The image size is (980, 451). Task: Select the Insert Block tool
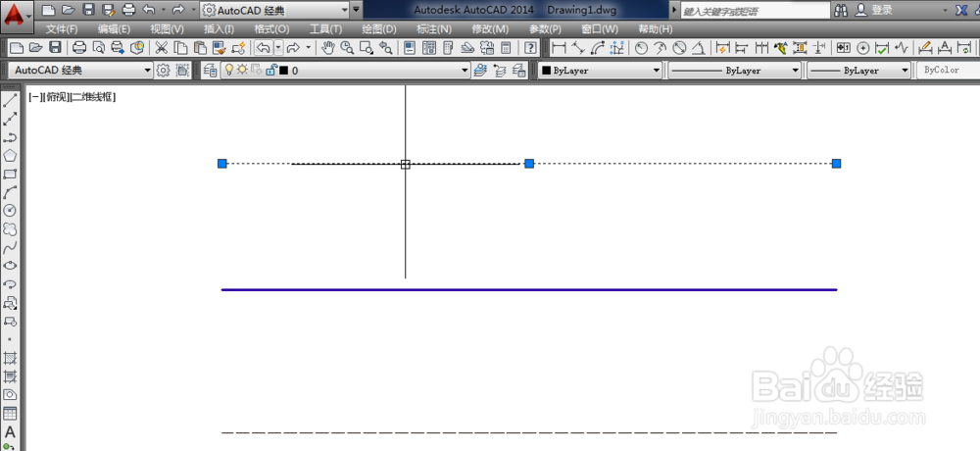point(10,303)
